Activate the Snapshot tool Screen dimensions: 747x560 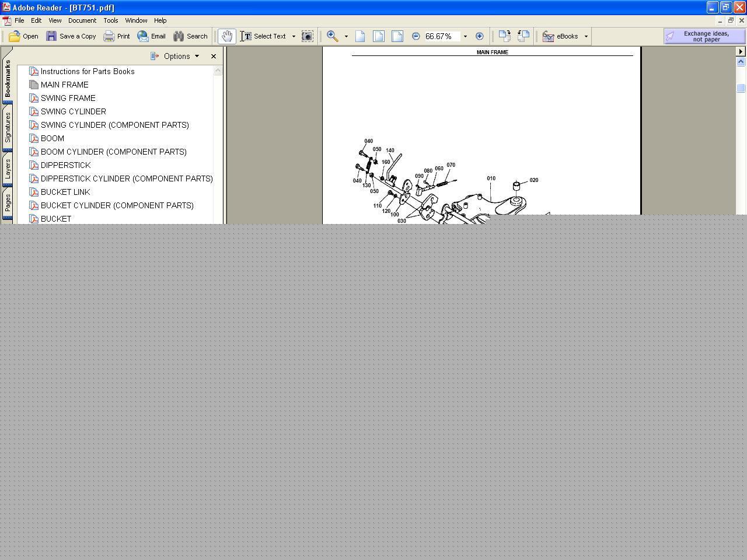tap(307, 36)
